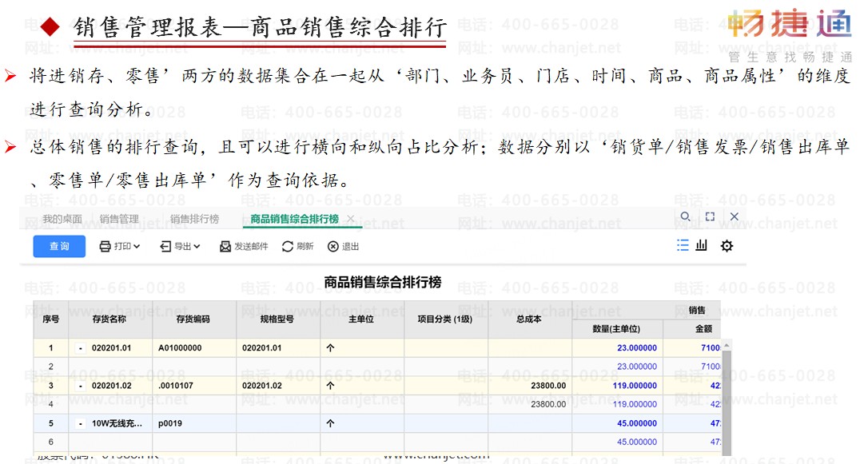Switch to 我的桌面 tab
Screen dimensions: 868x464
pos(62,219)
